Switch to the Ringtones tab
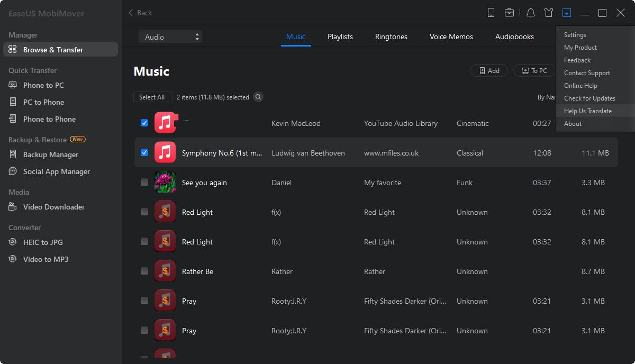The height and width of the screenshot is (364, 635). 391,37
